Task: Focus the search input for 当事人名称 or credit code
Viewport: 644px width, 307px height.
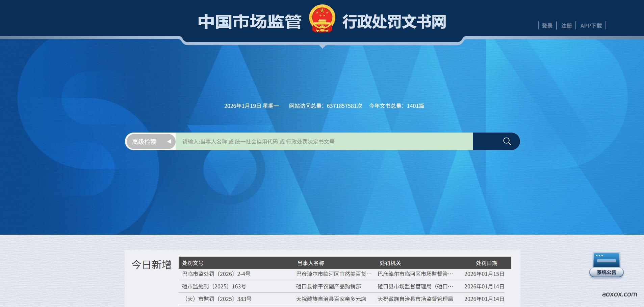Action: tap(324, 141)
